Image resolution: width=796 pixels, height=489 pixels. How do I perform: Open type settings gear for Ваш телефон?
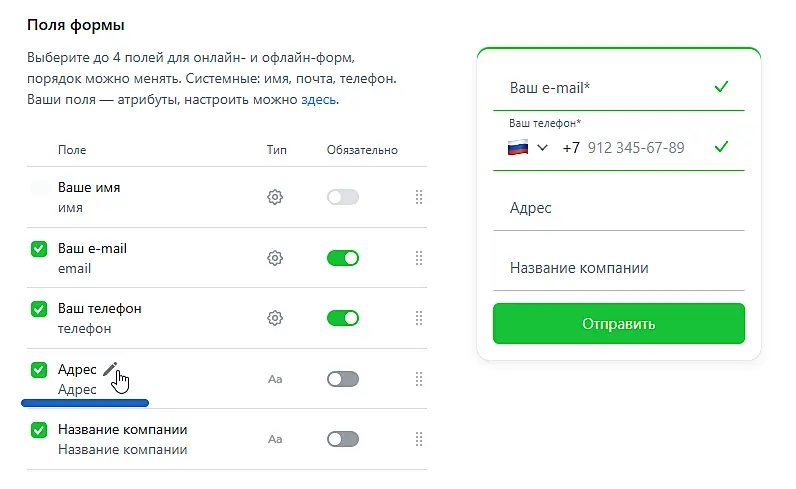tap(275, 318)
